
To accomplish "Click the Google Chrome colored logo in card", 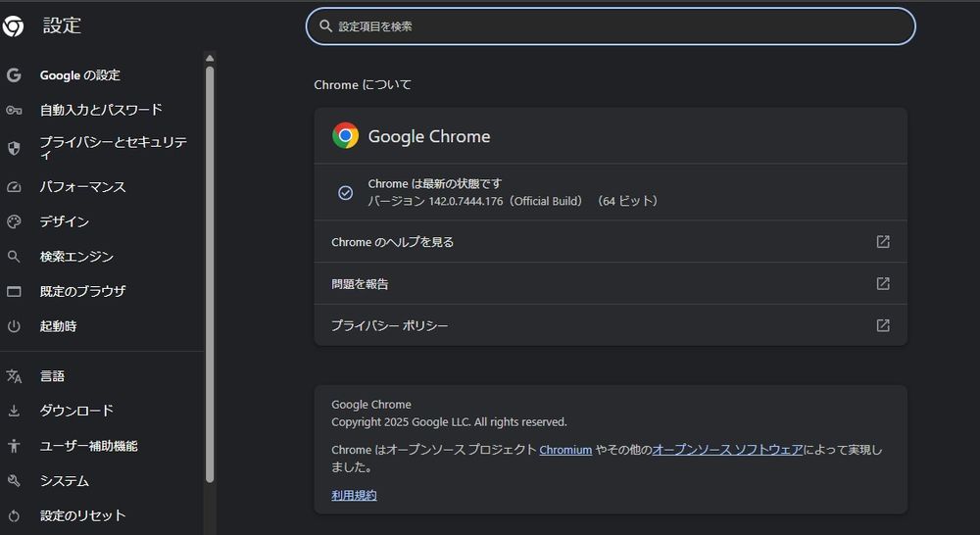I will (x=345, y=135).
